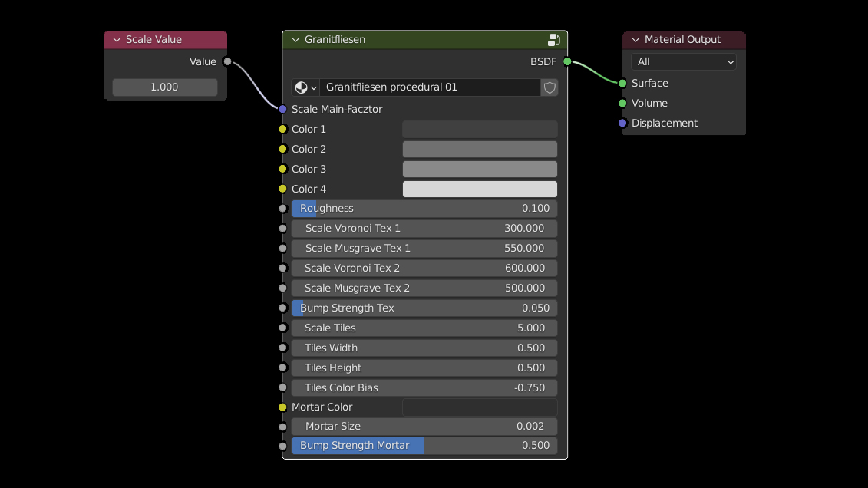Collapse the Scale Value node
Screen dimensions: 868x488
click(117, 40)
